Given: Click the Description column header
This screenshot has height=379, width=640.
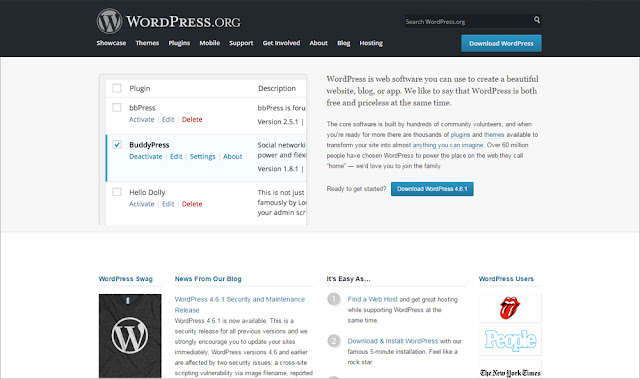Looking at the screenshot, I should (x=277, y=89).
